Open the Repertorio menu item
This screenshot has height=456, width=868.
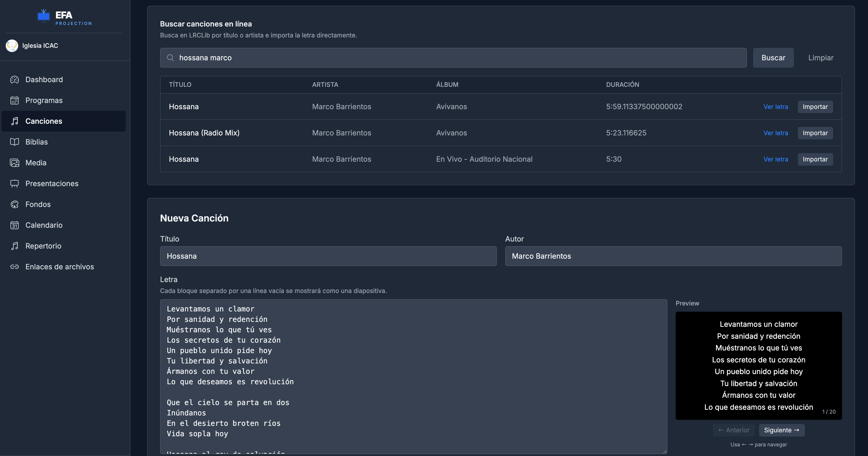click(43, 246)
